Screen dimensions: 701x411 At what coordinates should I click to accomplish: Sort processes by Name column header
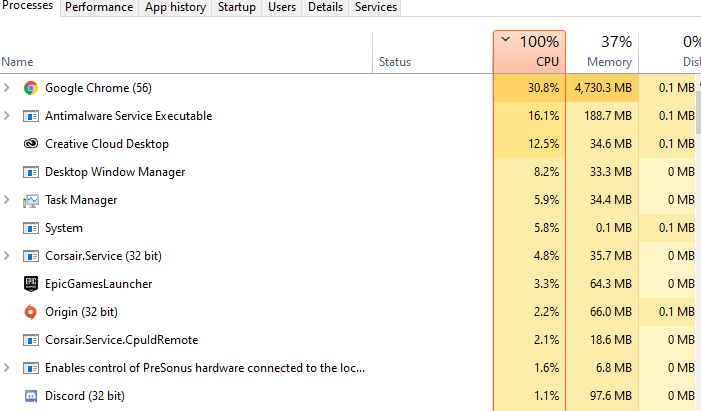[186, 53]
